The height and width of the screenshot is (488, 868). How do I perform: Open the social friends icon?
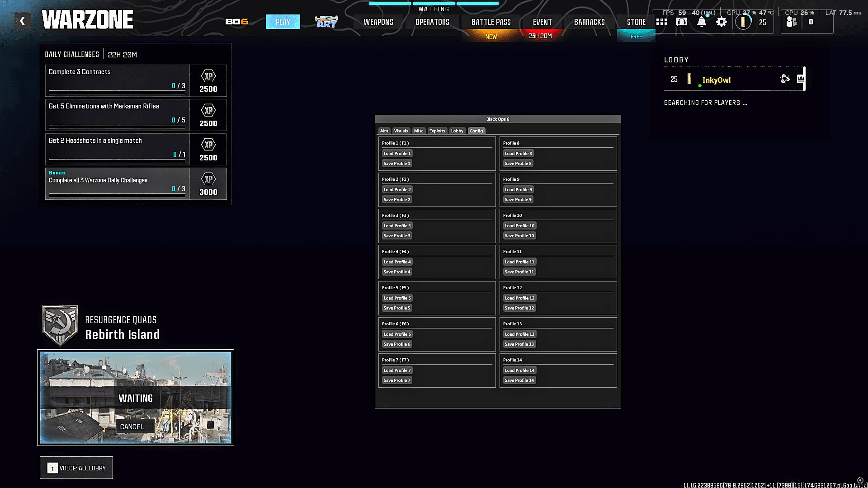tap(791, 22)
